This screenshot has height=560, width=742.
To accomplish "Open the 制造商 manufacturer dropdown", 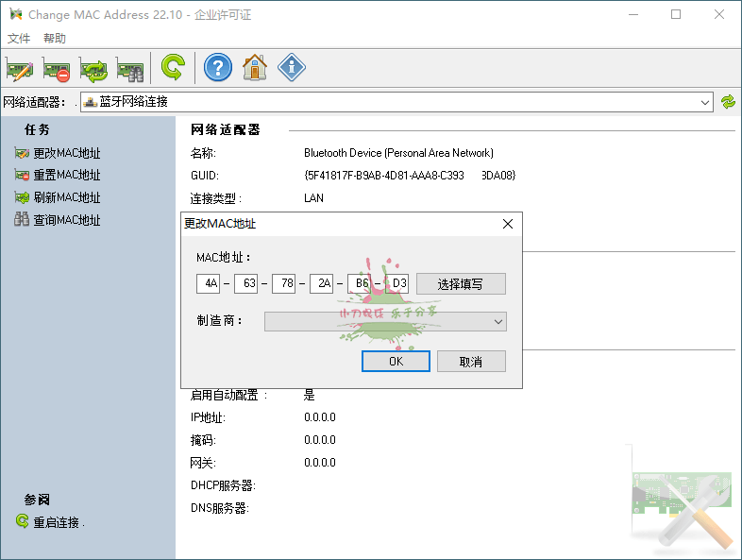I will [x=498, y=322].
